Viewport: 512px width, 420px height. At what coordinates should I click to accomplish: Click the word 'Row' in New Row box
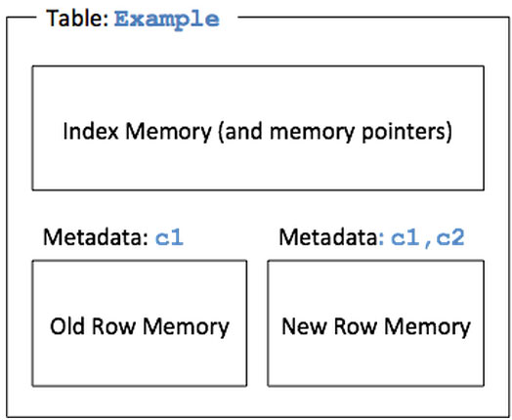356,326
